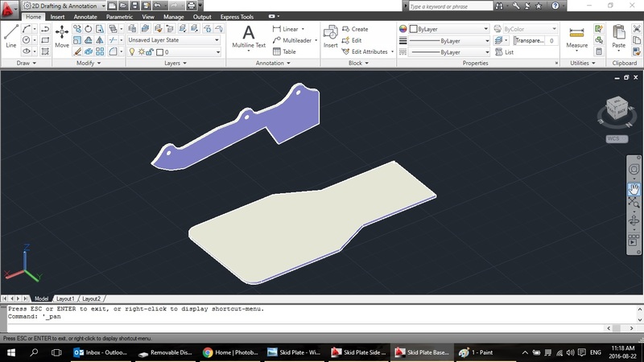Select the Circle tool
The height and width of the screenshot is (362, 644).
(x=27, y=40)
